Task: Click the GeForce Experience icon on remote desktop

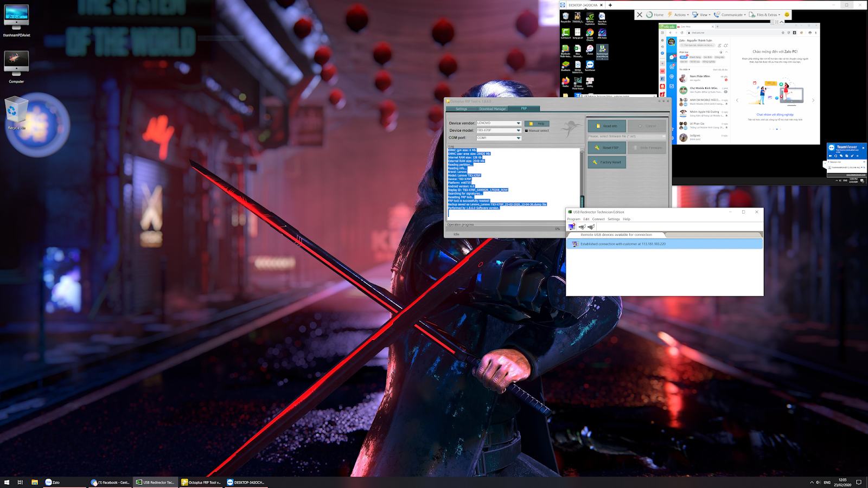Action: tap(590, 18)
